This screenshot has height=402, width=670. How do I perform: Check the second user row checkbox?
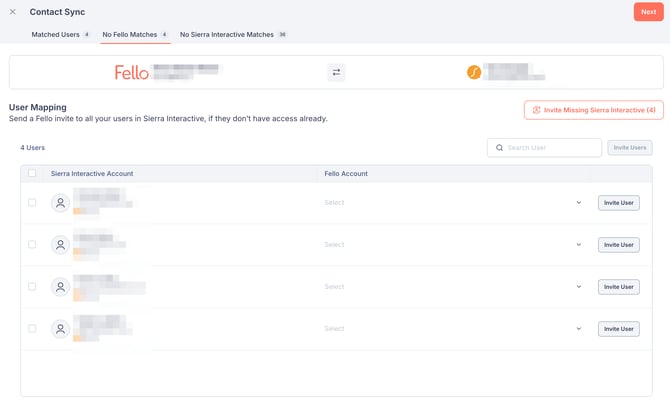click(x=32, y=244)
